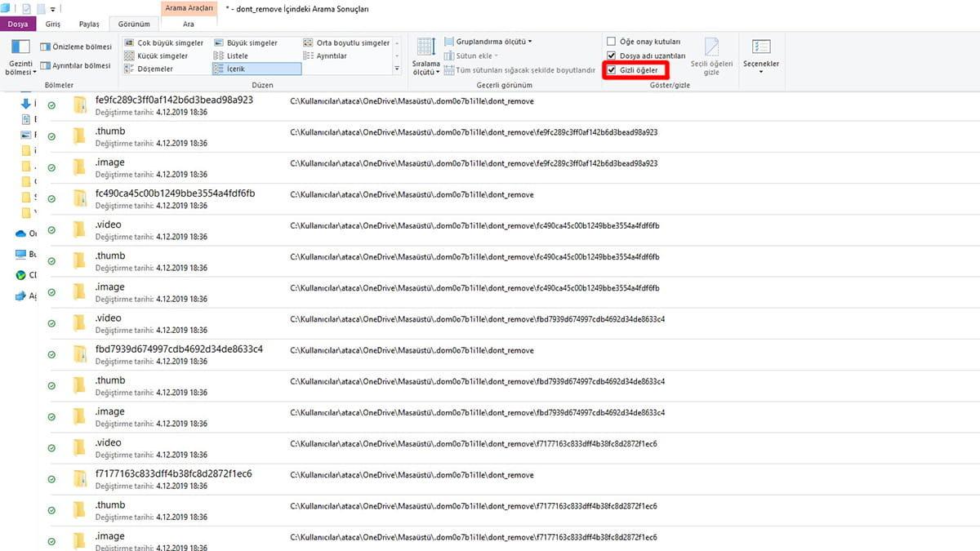Open the Gezinti bölmesi navigation pane button

(20, 56)
